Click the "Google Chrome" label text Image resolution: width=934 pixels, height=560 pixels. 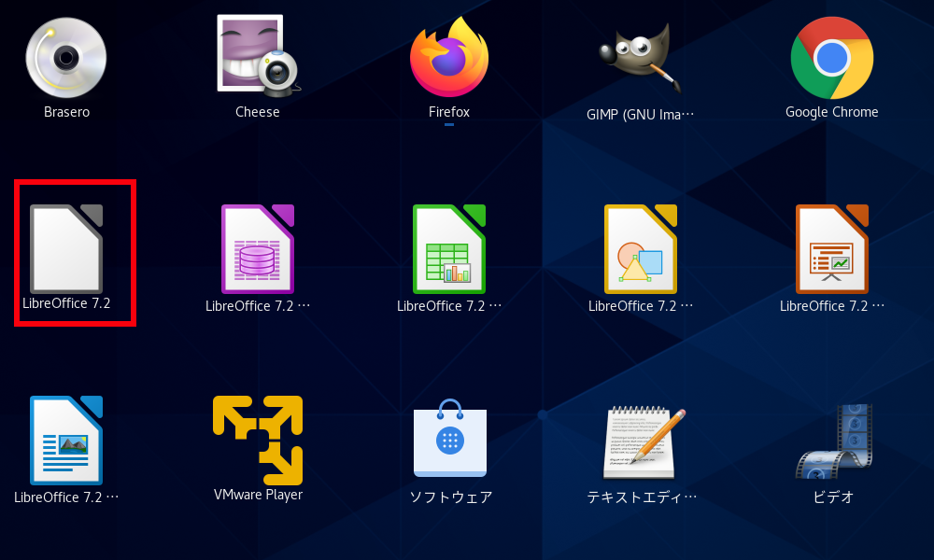point(831,112)
